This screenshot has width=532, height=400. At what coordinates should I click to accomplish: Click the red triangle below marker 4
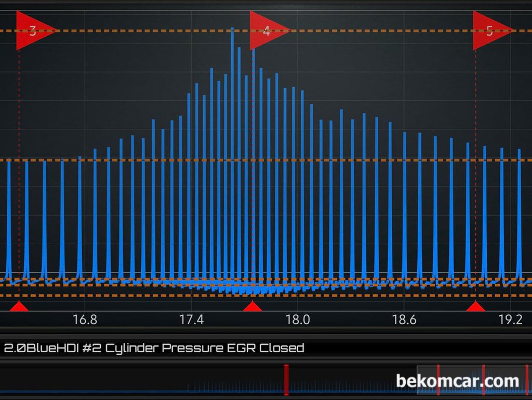coord(252,305)
